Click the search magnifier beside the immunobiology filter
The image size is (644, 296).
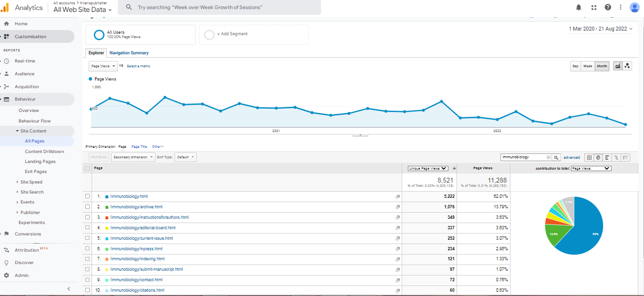(556, 157)
